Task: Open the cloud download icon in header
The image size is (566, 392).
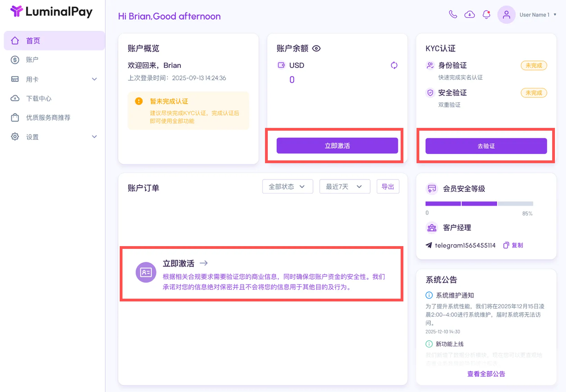Action: 469,14
